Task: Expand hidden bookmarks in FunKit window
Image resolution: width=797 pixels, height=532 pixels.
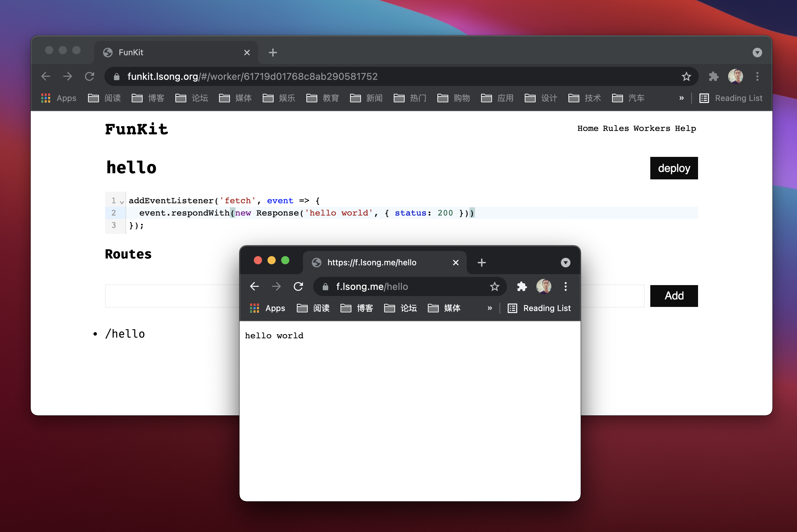Action: click(x=681, y=98)
